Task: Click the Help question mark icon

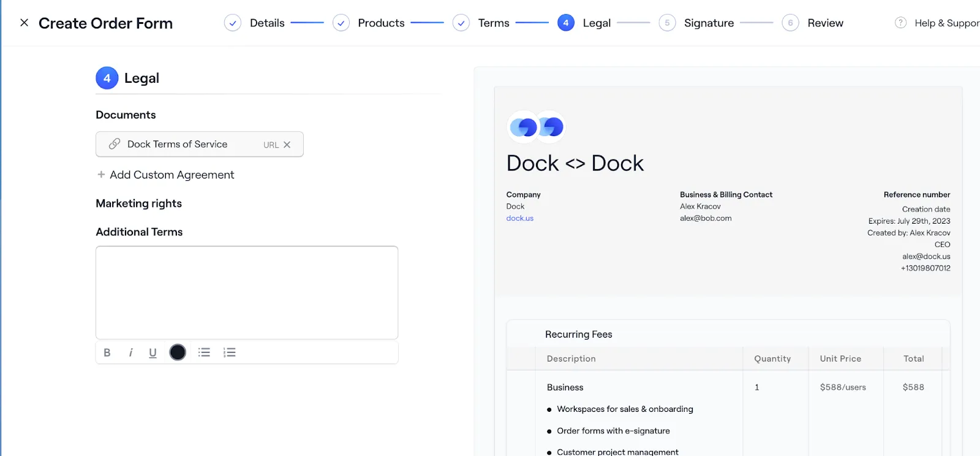Action: point(900,23)
